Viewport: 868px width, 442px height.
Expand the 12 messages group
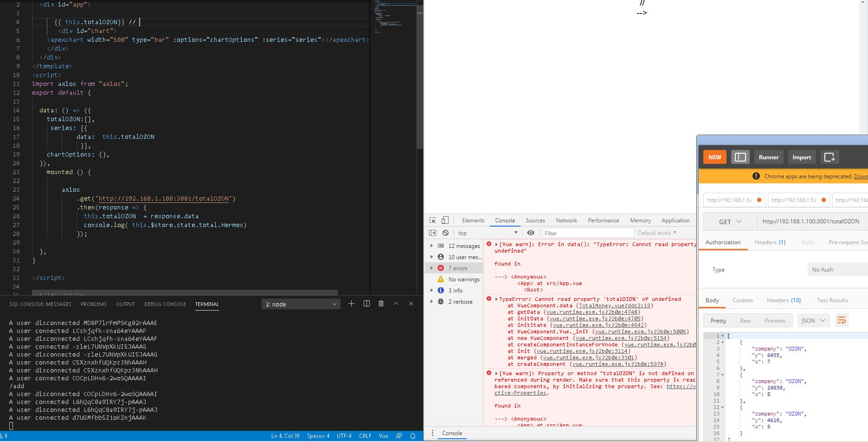click(431, 246)
